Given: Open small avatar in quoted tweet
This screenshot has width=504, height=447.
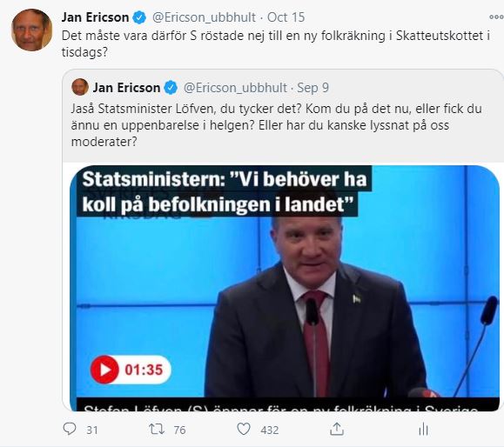Looking at the screenshot, I should click(80, 87).
